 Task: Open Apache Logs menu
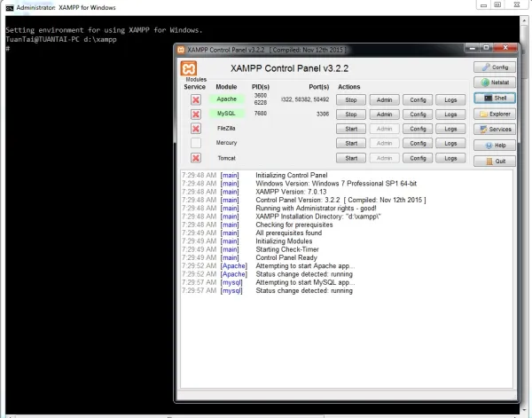(x=450, y=99)
